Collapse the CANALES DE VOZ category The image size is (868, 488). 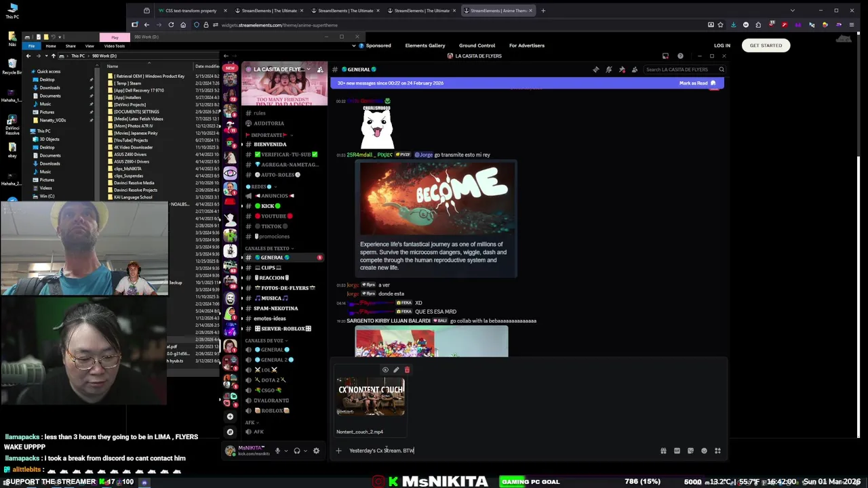266,340
